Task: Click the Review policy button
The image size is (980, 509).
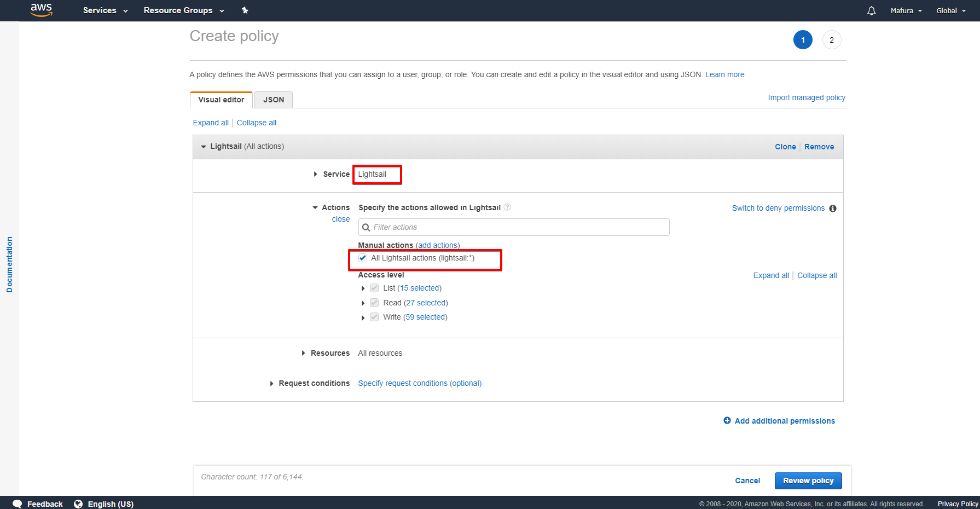Action: (808, 481)
